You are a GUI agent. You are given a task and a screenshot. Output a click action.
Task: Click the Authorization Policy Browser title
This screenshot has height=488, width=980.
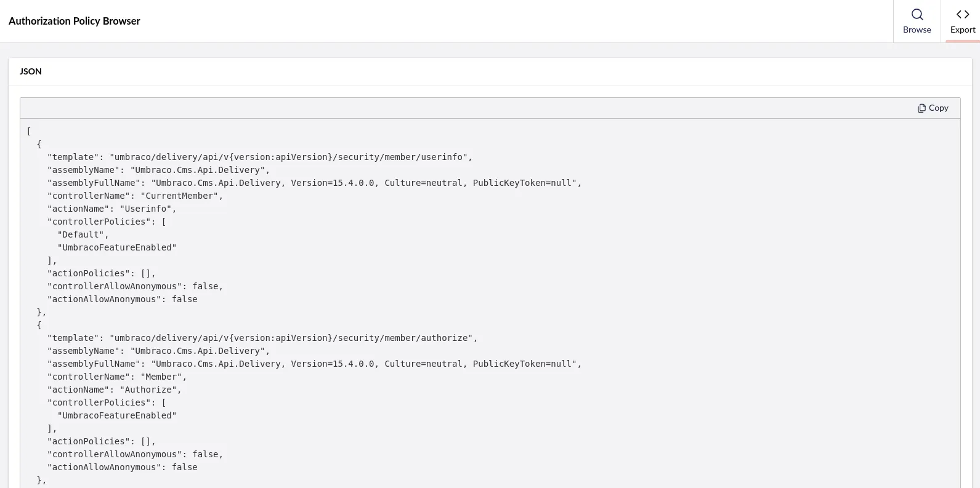point(75,21)
